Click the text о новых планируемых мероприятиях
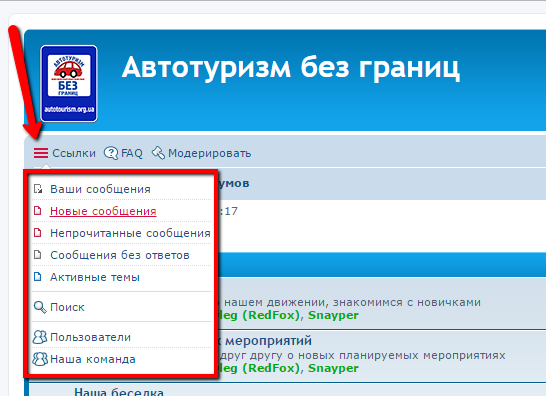This screenshot has width=546, height=396. [397, 355]
